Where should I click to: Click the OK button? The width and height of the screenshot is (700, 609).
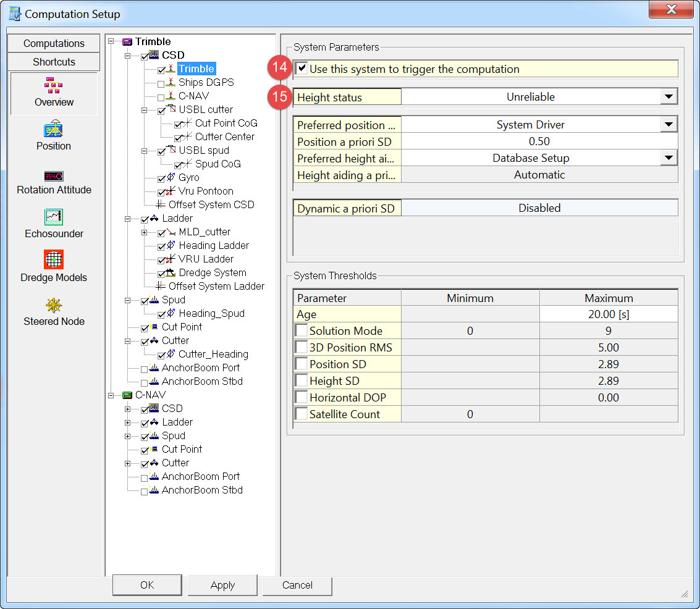coord(147,585)
